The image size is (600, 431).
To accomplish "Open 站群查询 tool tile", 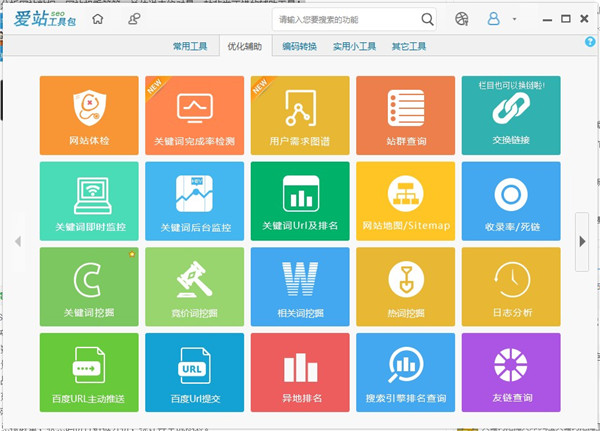I will coord(406,115).
